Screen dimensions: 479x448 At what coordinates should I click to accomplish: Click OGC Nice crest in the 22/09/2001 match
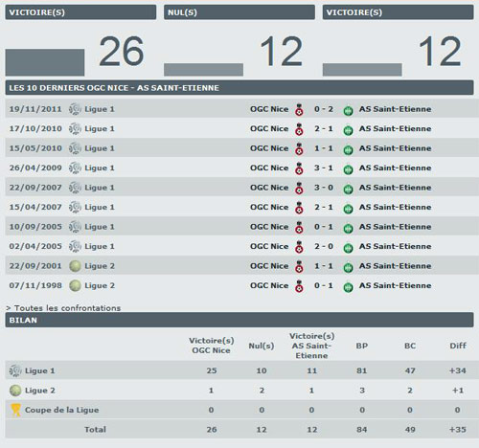click(299, 266)
